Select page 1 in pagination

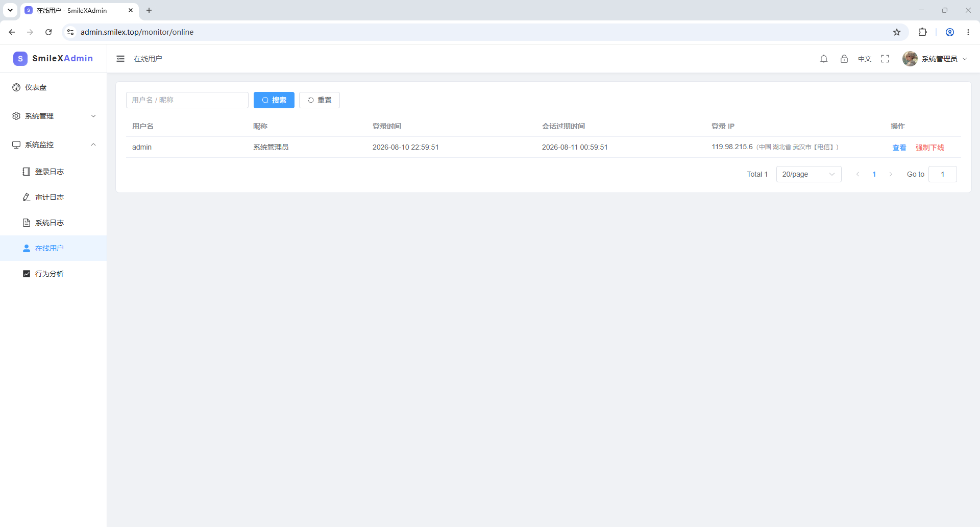(874, 174)
